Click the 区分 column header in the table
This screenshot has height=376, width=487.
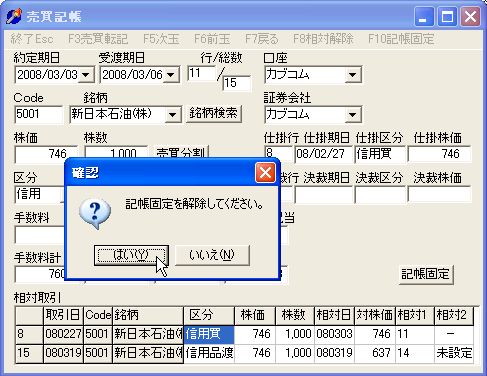click(x=209, y=315)
